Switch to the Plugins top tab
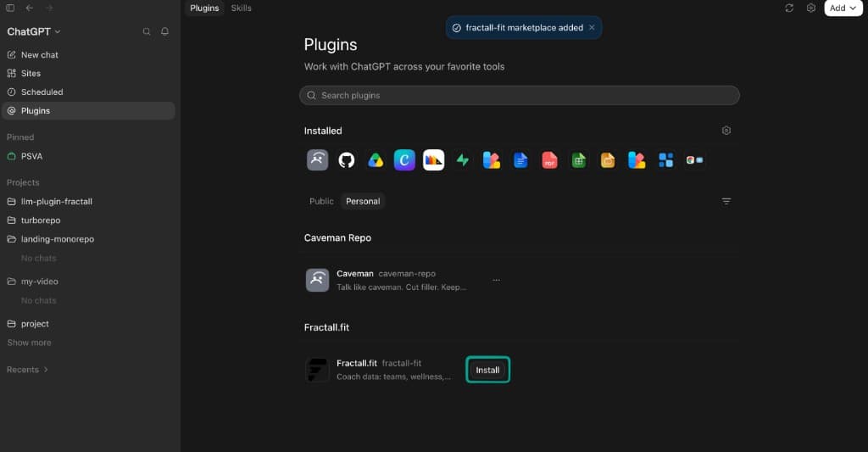Screen dimensions: 868x452 [204, 8]
